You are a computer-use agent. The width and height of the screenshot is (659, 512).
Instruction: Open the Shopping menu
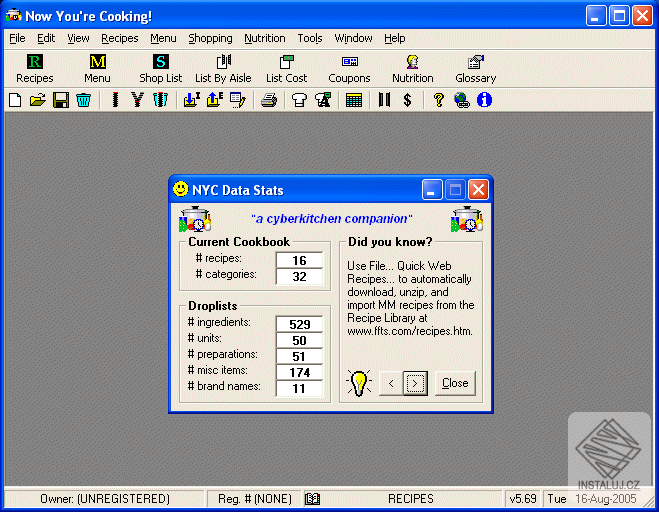point(210,38)
